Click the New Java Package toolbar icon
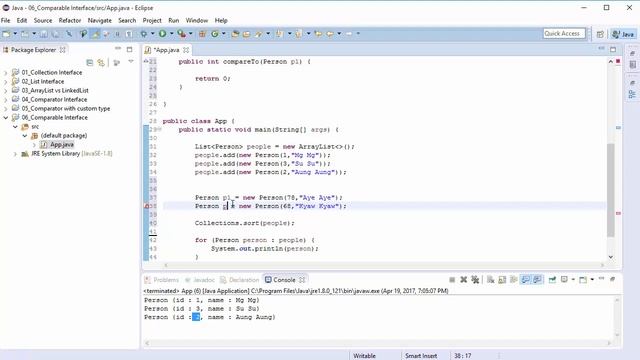 tap(202, 34)
